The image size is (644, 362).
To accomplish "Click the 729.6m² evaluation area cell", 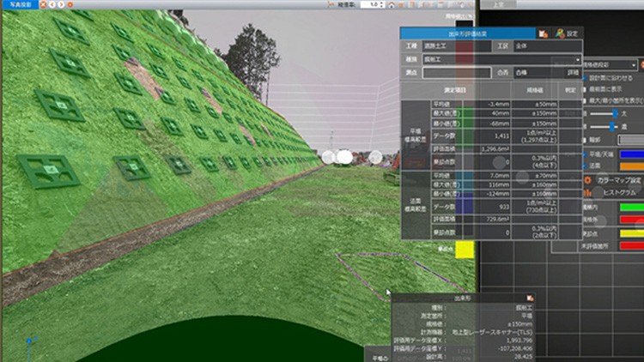I will tap(487, 220).
